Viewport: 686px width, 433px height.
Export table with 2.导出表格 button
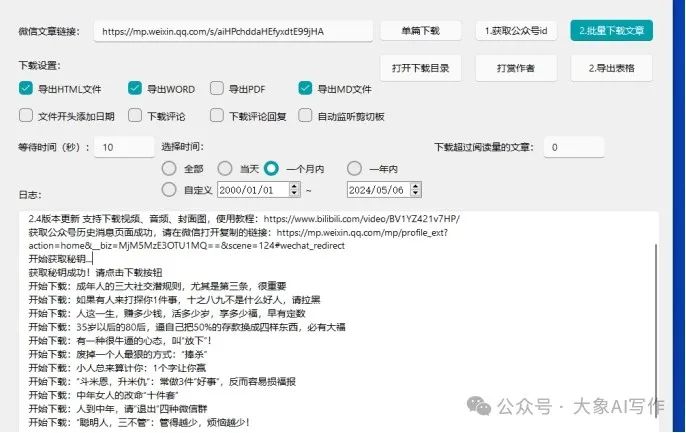612,68
